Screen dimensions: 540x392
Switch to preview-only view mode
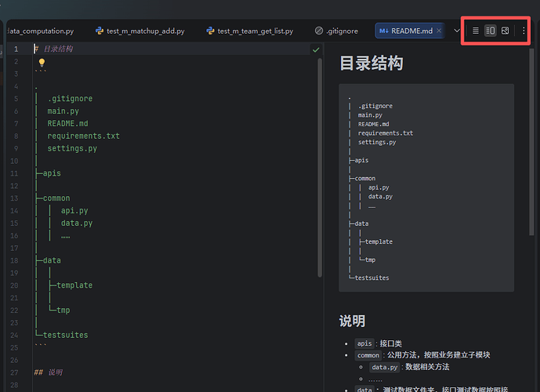pos(506,31)
